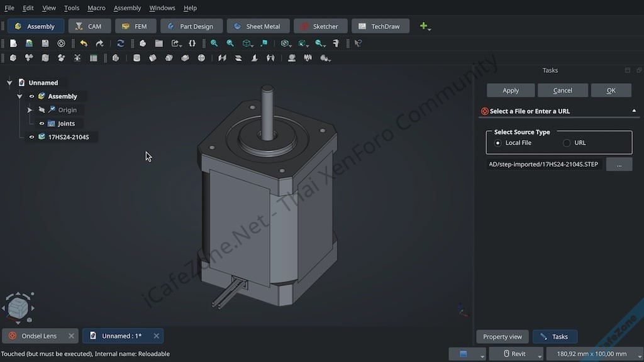This screenshot has width=644, height=362.
Task: Click the Save document icon
Action: click(x=45, y=43)
